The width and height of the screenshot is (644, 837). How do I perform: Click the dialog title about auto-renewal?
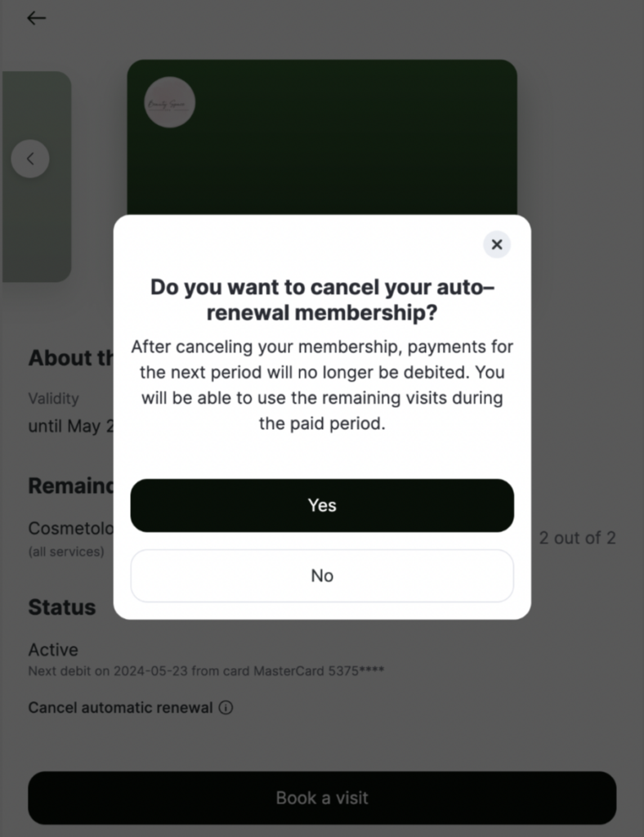click(322, 300)
